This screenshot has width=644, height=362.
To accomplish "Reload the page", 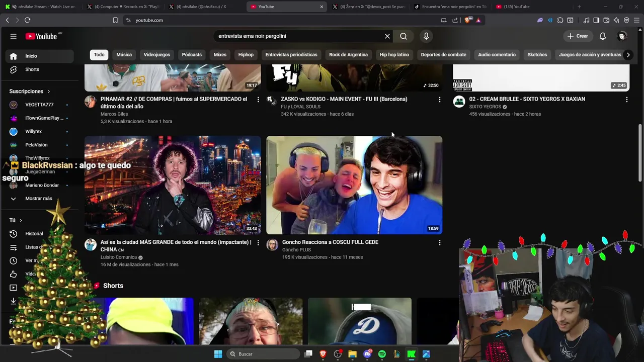I will [27, 20].
